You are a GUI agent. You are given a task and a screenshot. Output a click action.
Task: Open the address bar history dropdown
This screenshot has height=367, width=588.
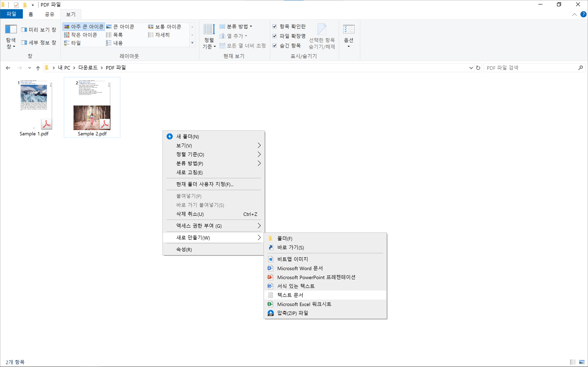[471, 68]
